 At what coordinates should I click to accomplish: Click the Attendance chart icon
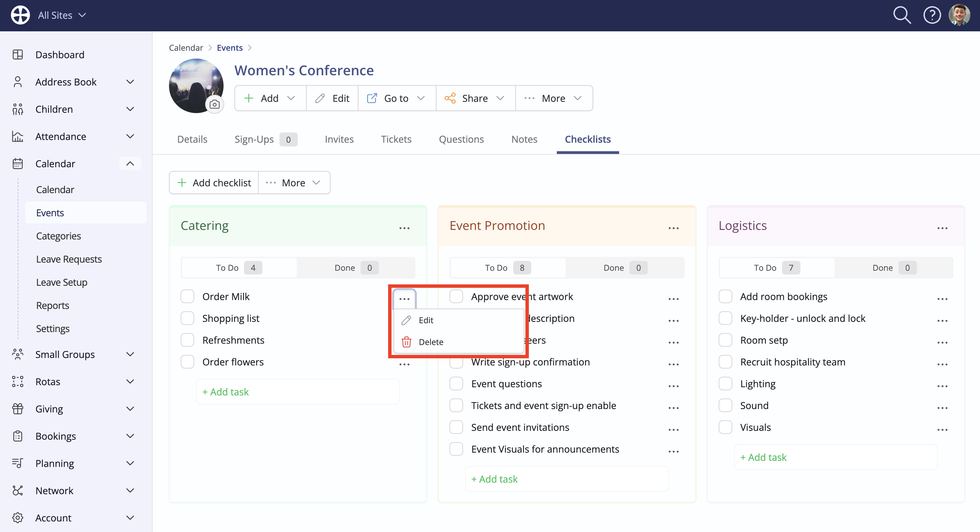pyautogui.click(x=17, y=136)
